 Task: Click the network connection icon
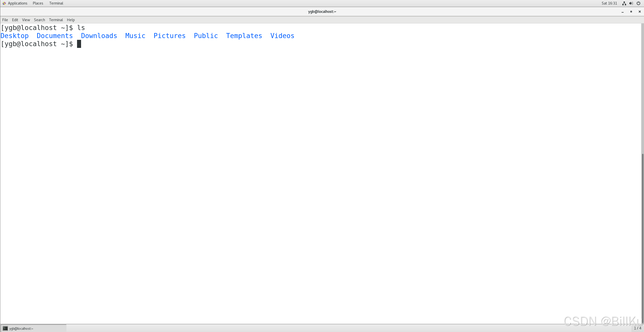[x=624, y=3]
